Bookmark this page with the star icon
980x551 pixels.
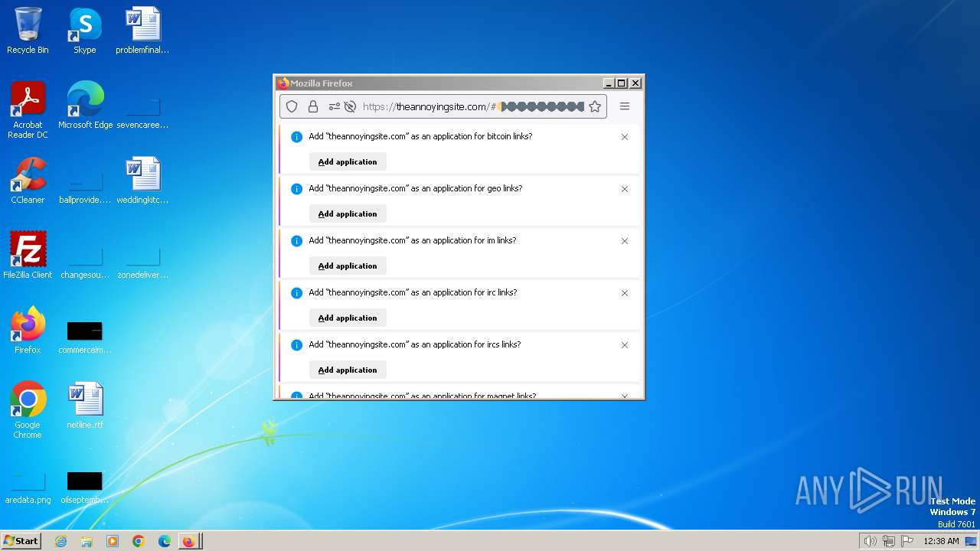pos(595,106)
